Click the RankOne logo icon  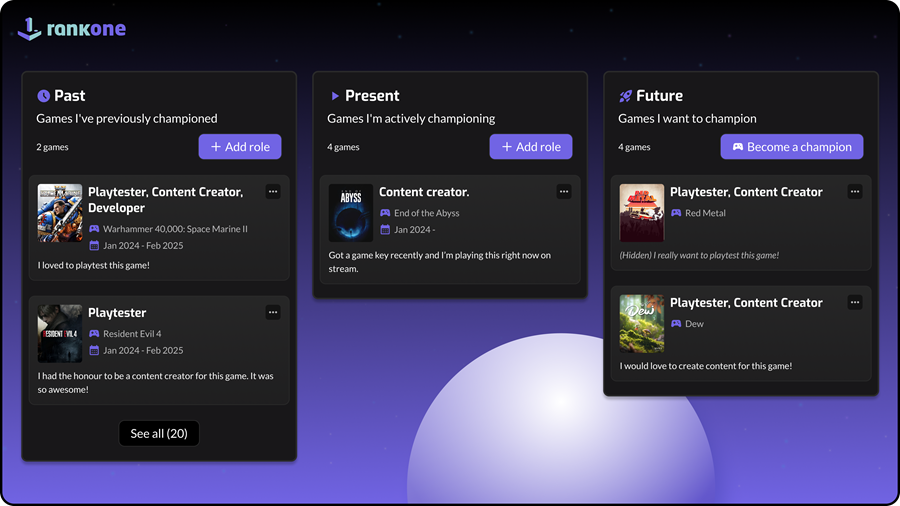pos(30,29)
